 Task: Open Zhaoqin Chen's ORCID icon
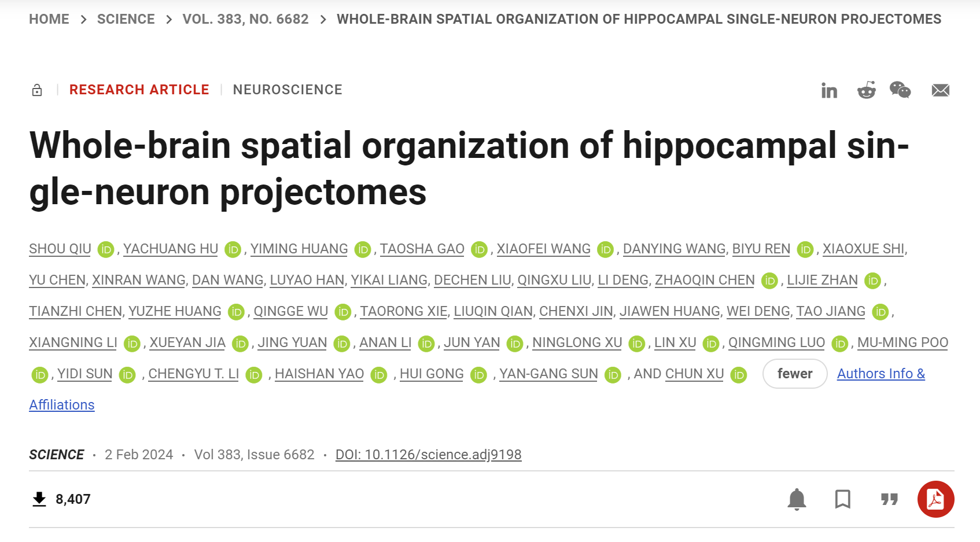pos(769,281)
